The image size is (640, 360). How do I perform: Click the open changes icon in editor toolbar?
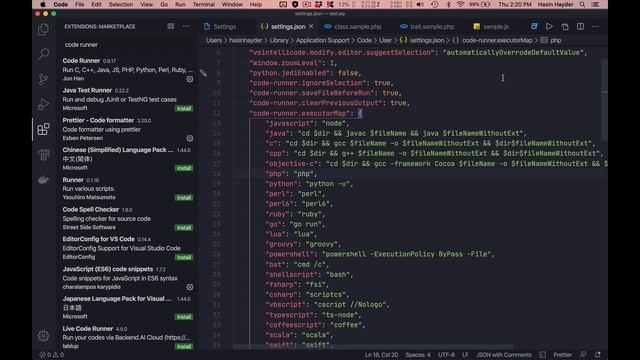click(x=565, y=27)
